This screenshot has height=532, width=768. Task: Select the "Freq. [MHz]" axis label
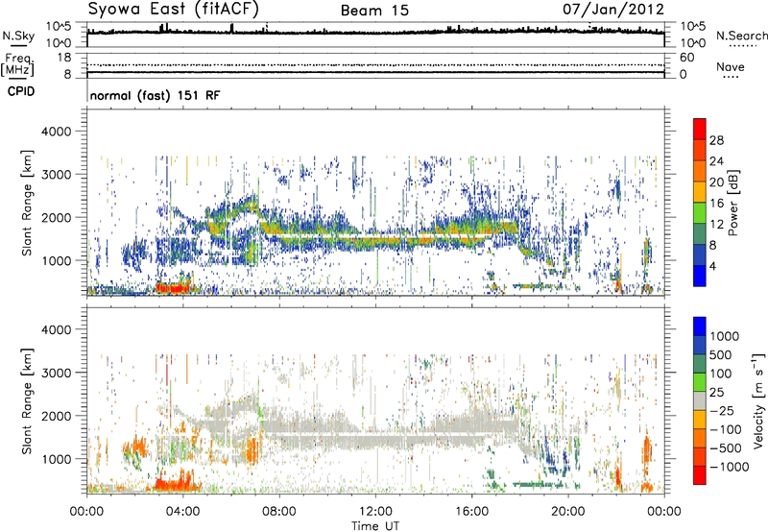tap(17, 65)
